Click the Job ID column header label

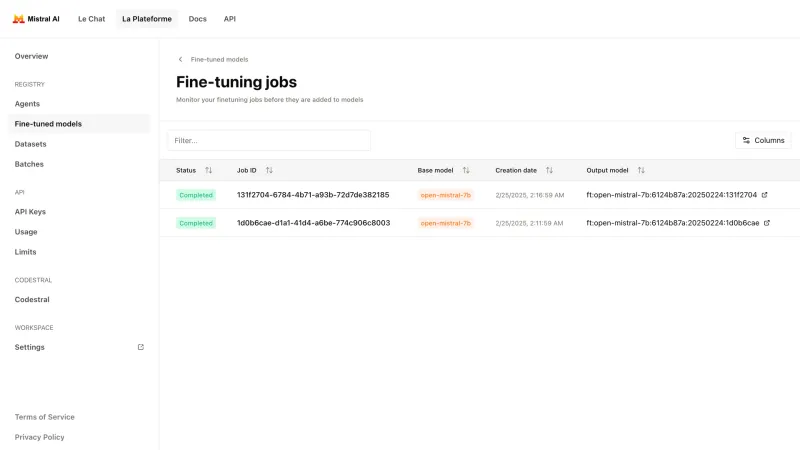pos(246,170)
